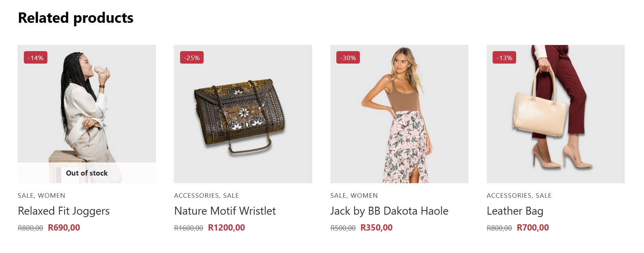
Task: Click SALE category above Nature Motif Wristlet
Action: pyautogui.click(x=231, y=196)
